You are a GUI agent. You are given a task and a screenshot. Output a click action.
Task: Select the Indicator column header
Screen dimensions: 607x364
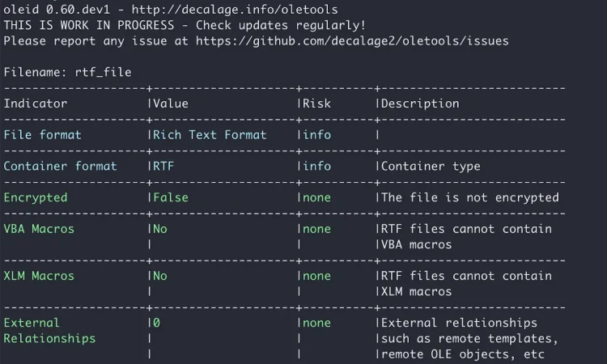click(x=36, y=104)
